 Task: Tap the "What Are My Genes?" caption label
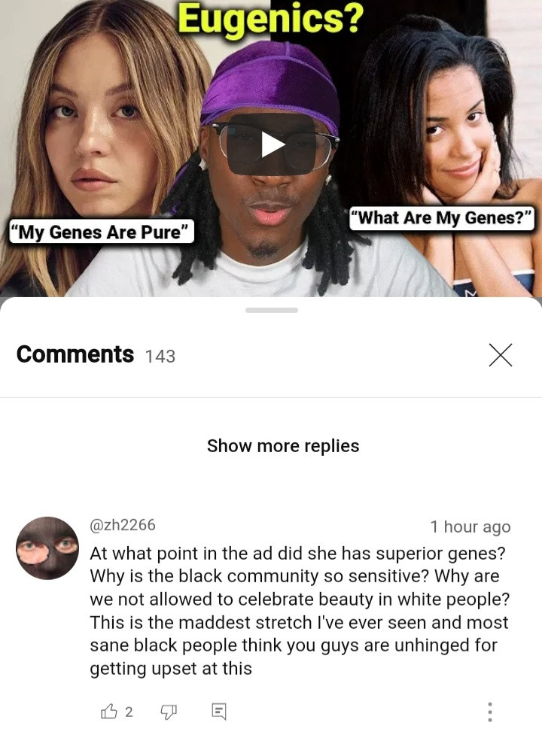pyautogui.click(x=442, y=218)
